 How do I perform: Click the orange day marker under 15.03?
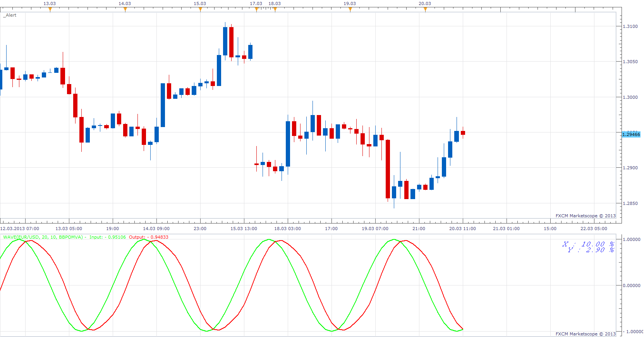[200, 10]
